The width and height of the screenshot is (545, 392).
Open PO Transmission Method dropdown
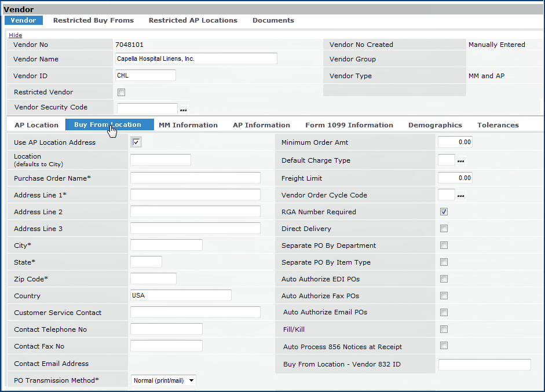pyautogui.click(x=163, y=380)
